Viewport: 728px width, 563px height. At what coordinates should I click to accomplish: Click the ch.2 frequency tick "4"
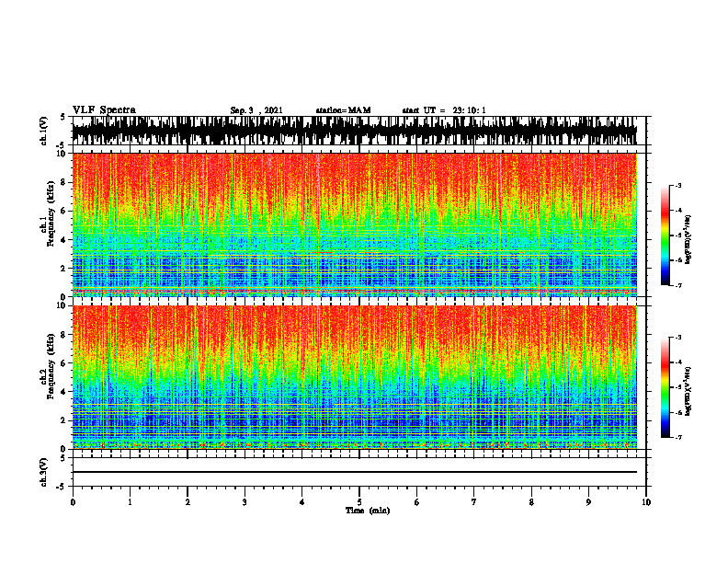click(x=64, y=392)
